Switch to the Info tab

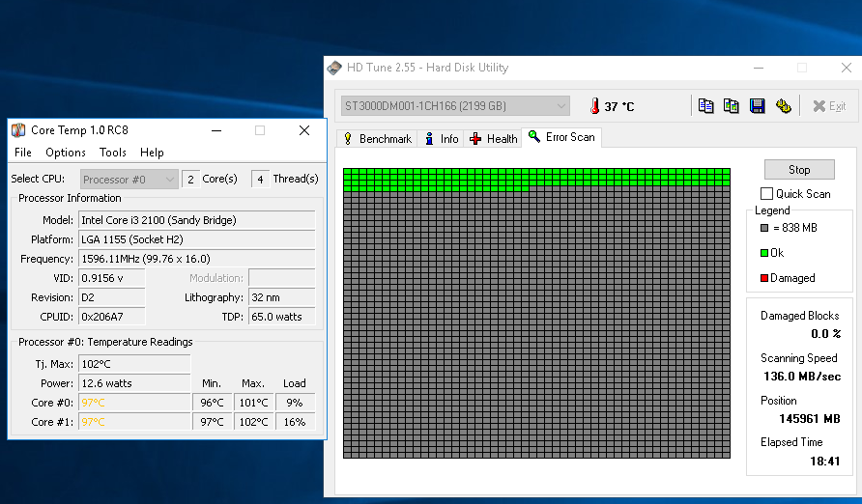point(441,139)
